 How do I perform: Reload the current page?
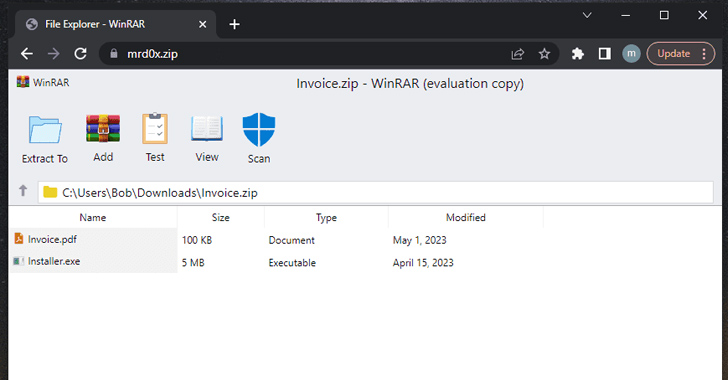point(80,54)
